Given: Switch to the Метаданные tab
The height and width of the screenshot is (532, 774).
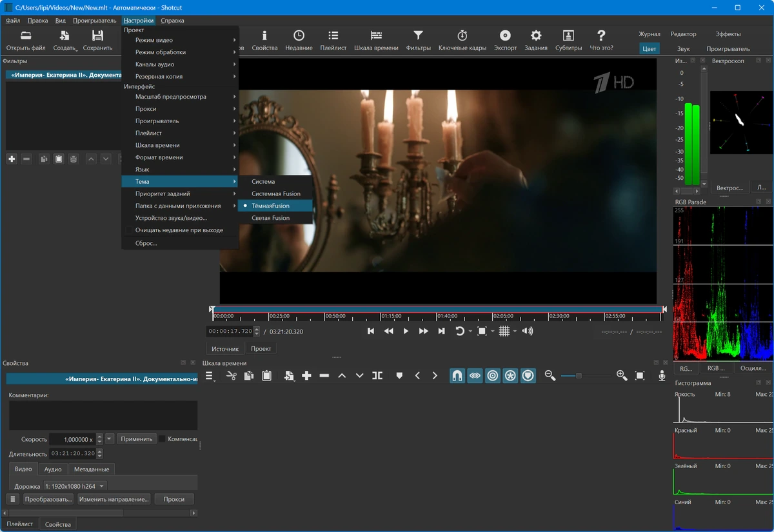Looking at the screenshot, I should coord(92,469).
